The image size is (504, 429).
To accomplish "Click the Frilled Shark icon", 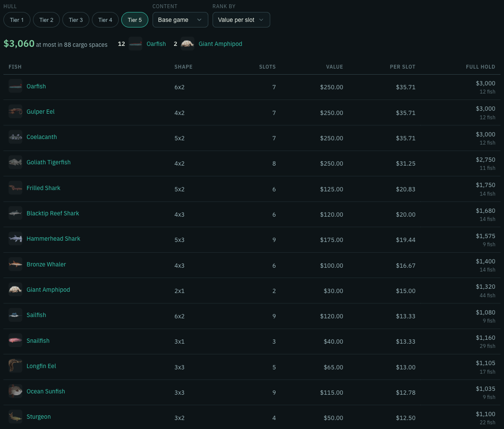I will pyautogui.click(x=15, y=187).
